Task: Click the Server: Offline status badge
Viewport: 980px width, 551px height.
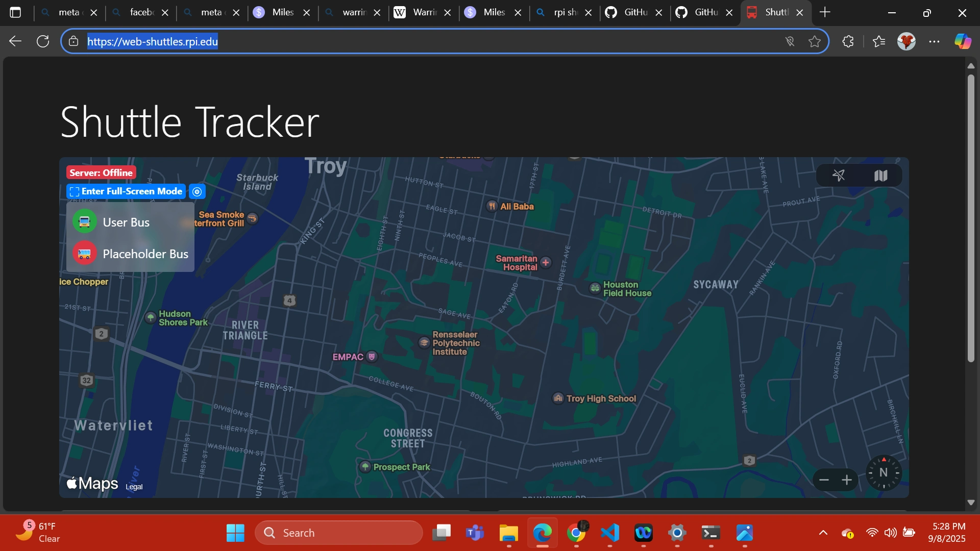Action: 101,172
